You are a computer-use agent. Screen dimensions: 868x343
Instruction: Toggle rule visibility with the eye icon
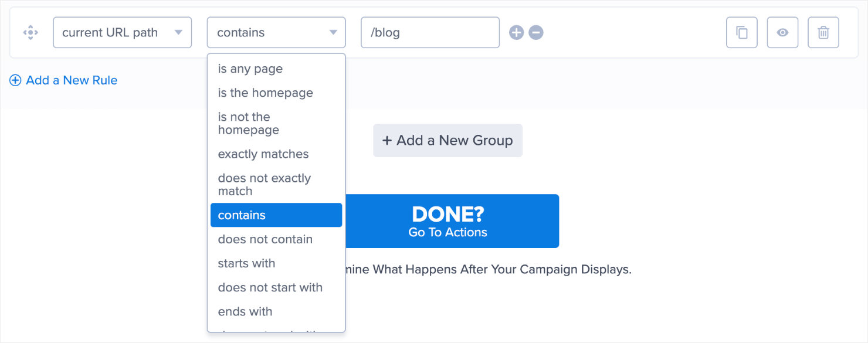(x=782, y=33)
